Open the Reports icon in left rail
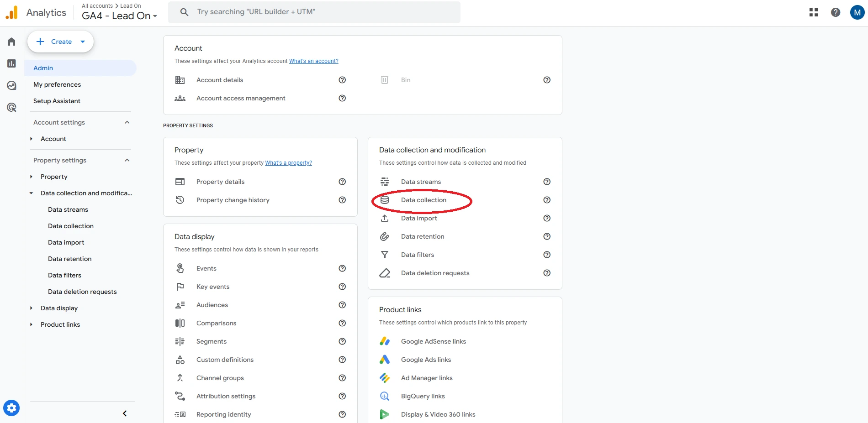 [x=11, y=63]
